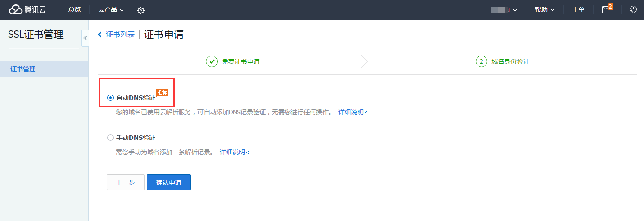Open 详细说明 link for manual DNS verification
The image size is (644, 221).
(234, 152)
